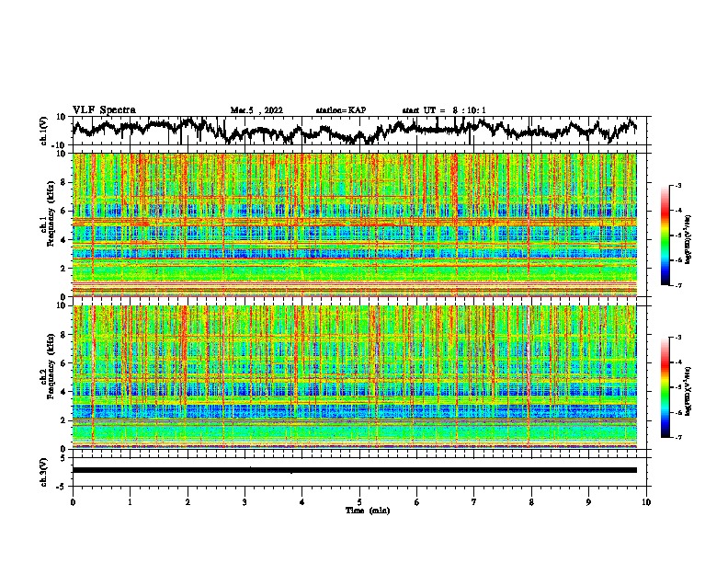728x563 pixels.
Task: Click the "8" kHz tick on the ch.1 frequency axis
Action: tap(63, 182)
